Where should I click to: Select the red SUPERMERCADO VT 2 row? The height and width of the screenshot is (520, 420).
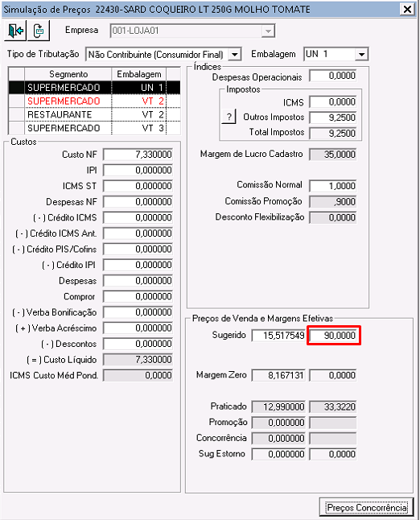coord(94,101)
